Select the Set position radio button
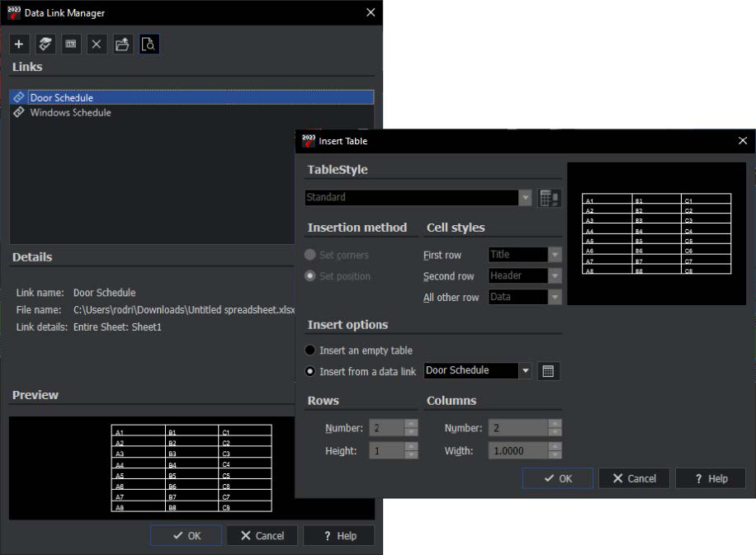 [310, 275]
